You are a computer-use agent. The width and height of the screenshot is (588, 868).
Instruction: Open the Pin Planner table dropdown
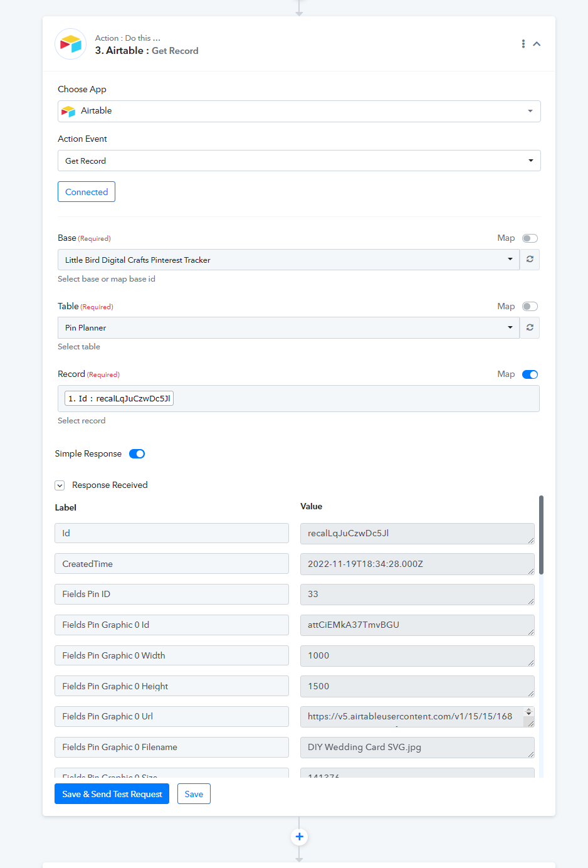pyautogui.click(x=288, y=327)
